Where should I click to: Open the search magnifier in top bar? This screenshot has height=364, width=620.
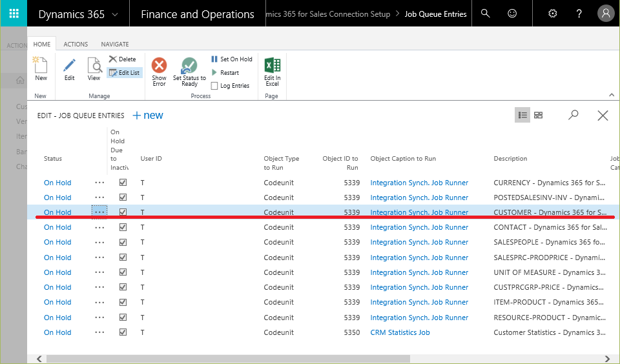coord(485,14)
